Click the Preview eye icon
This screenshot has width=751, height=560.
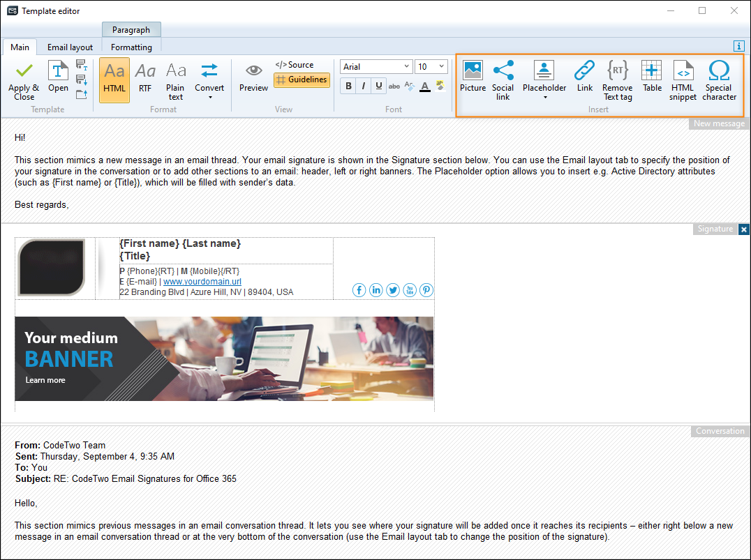[253, 77]
